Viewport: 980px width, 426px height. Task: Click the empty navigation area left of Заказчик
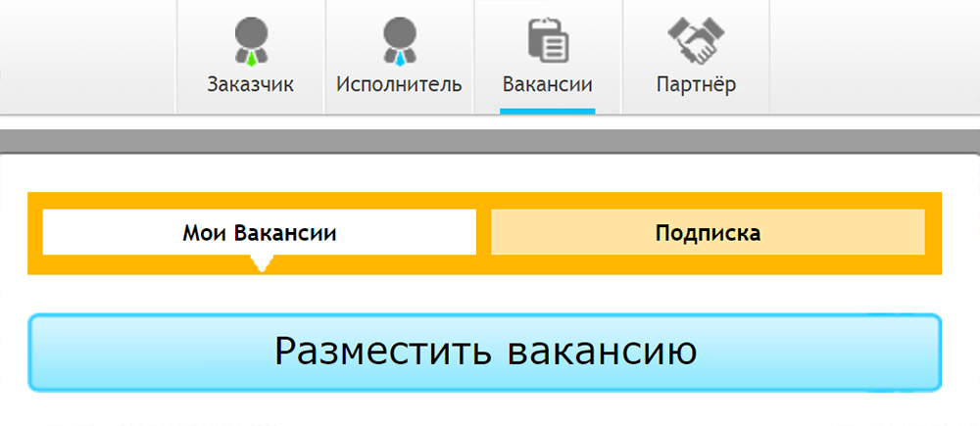[x=88, y=57]
